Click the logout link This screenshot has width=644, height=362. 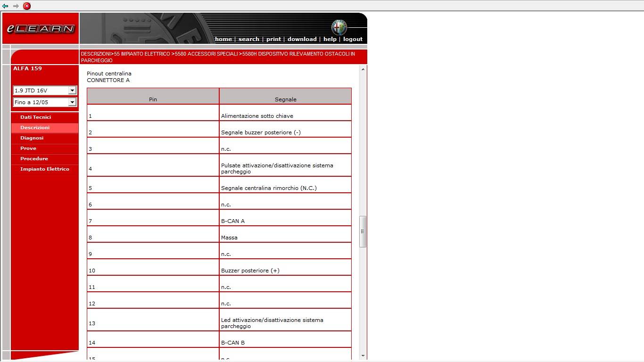353,39
